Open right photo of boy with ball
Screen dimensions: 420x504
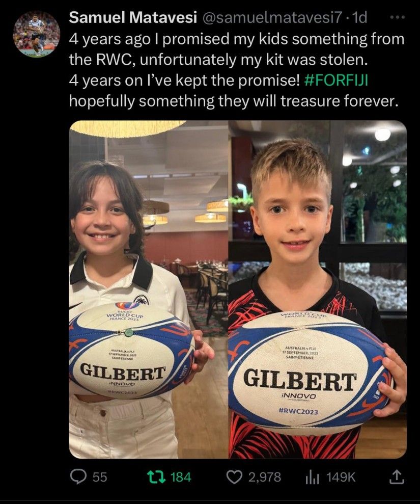coord(318,289)
